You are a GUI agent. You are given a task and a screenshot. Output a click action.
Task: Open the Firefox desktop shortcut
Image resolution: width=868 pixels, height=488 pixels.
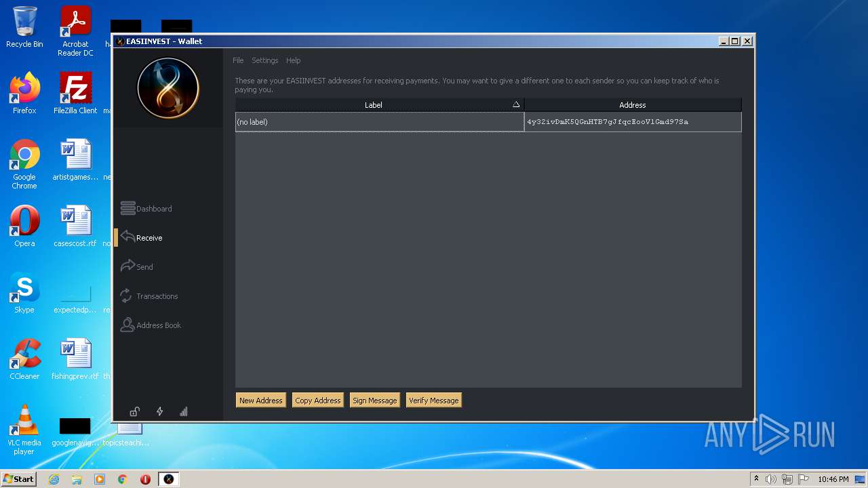coord(24,93)
